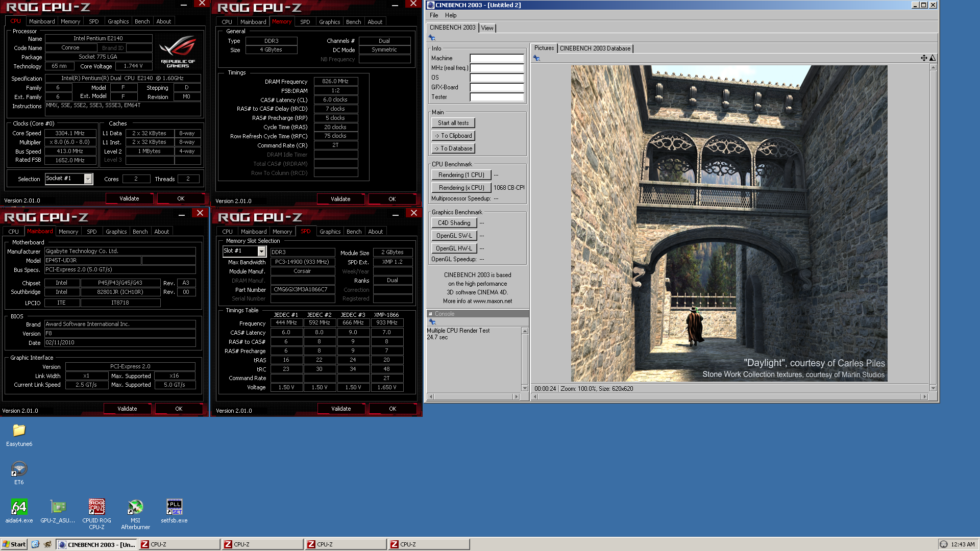Viewport: 980px width, 551px height.
Task: Click the 826.0 MHz DRAM Frequency value
Action: click(335, 81)
